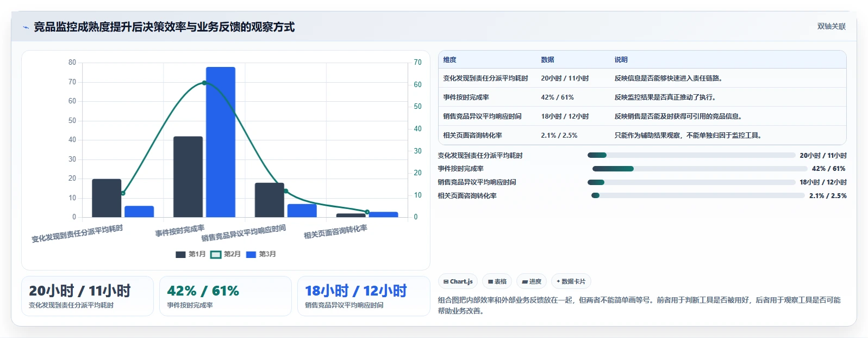
Task: Open the green 42% / 61% KPI card
Action: [x=226, y=296]
